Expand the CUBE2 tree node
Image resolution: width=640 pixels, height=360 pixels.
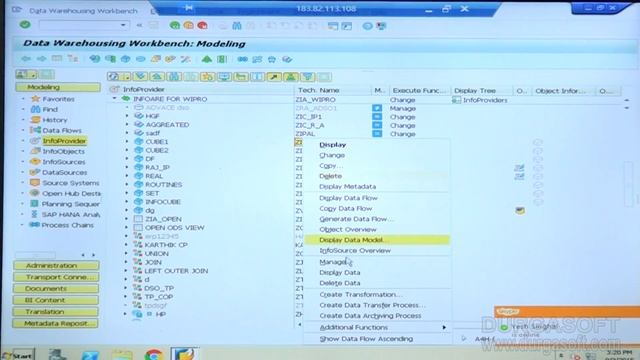tap(127, 150)
